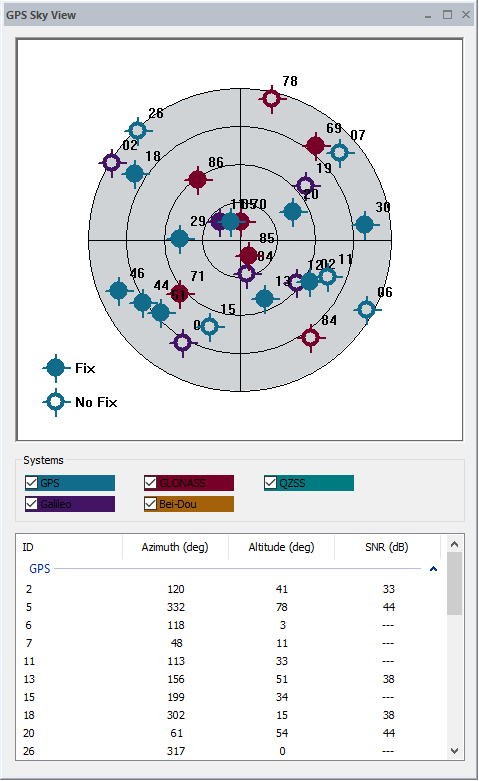Click GLONASS satellite 86 marker

(198, 179)
